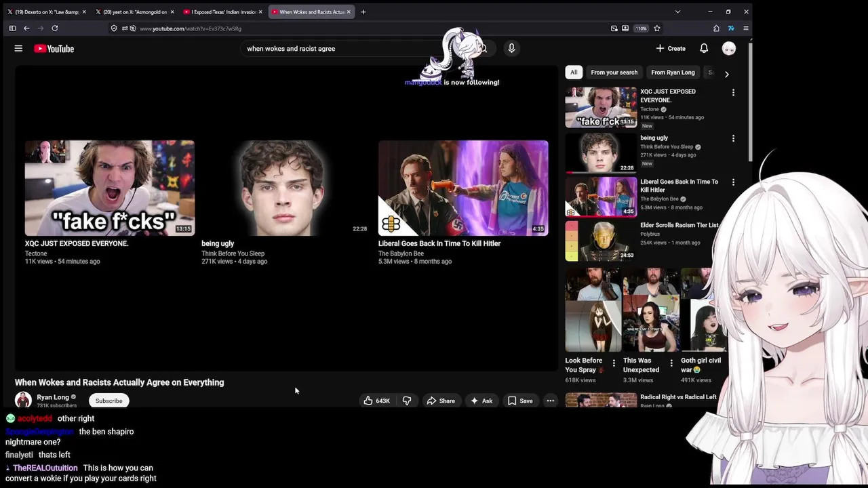Bookmark this page with the star icon
Image resolution: width=868 pixels, height=488 pixels.
tap(657, 28)
